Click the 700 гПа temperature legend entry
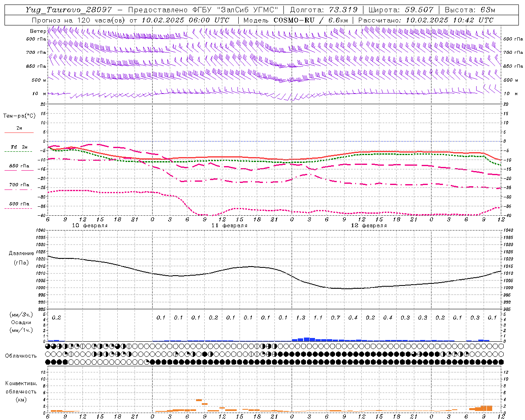Viewport: 525px width, 420px height. tap(19, 185)
